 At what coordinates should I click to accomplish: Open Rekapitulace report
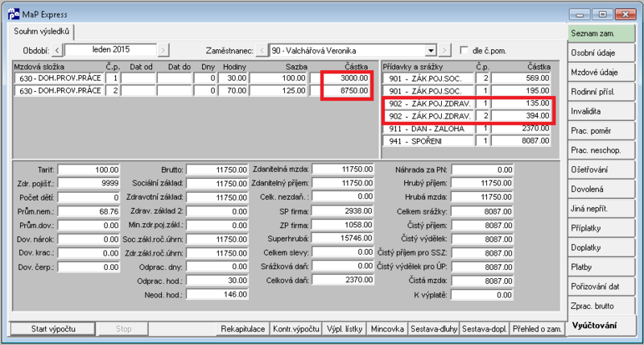click(x=243, y=329)
